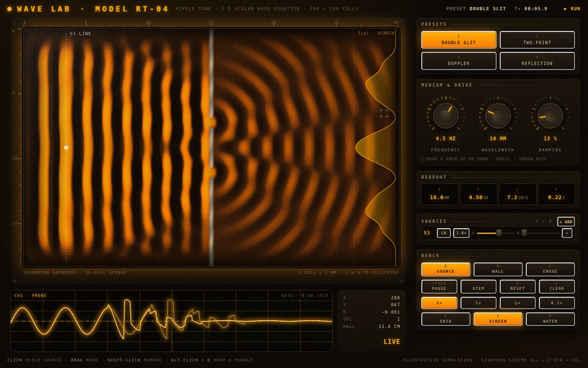Toggle the Screen intensity view
588x368 pixels.
pyautogui.click(x=498, y=319)
